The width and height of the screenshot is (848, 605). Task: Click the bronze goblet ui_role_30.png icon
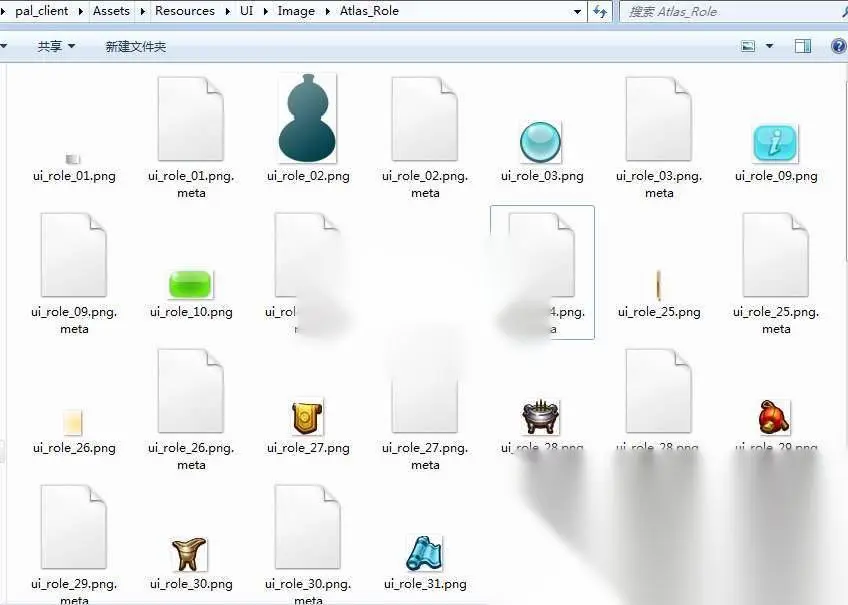coord(189,554)
